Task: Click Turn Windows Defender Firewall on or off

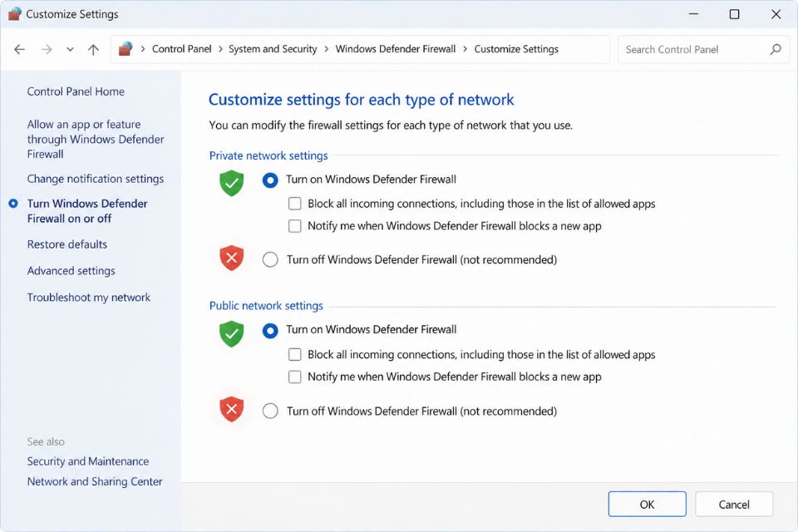Action: [x=87, y=211]
